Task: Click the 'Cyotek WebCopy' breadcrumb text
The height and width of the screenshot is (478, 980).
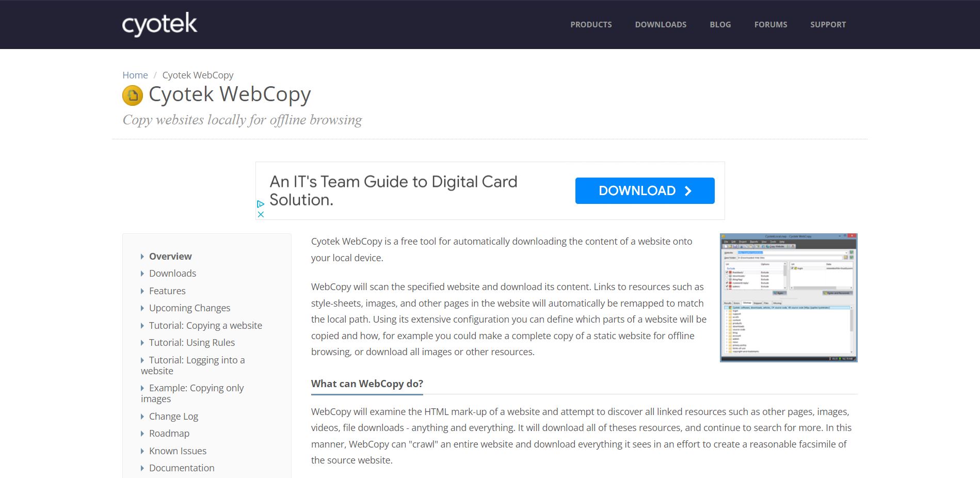Action: (x=198, y=75)
